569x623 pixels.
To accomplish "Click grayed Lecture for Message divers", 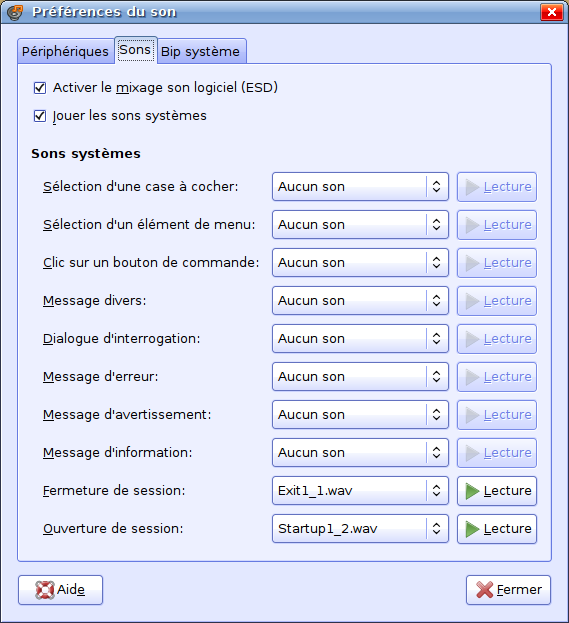I will point(497,301).
